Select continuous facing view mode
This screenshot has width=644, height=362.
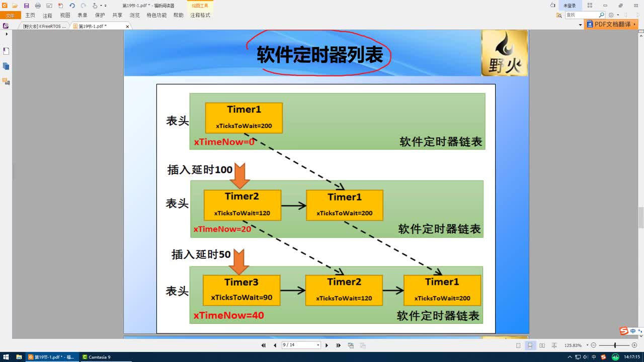pos(554,345)
